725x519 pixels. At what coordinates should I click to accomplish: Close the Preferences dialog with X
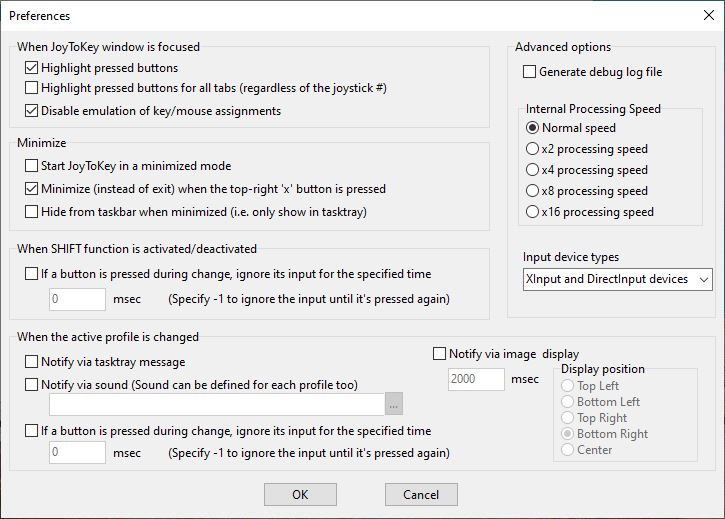pos(709,15)
